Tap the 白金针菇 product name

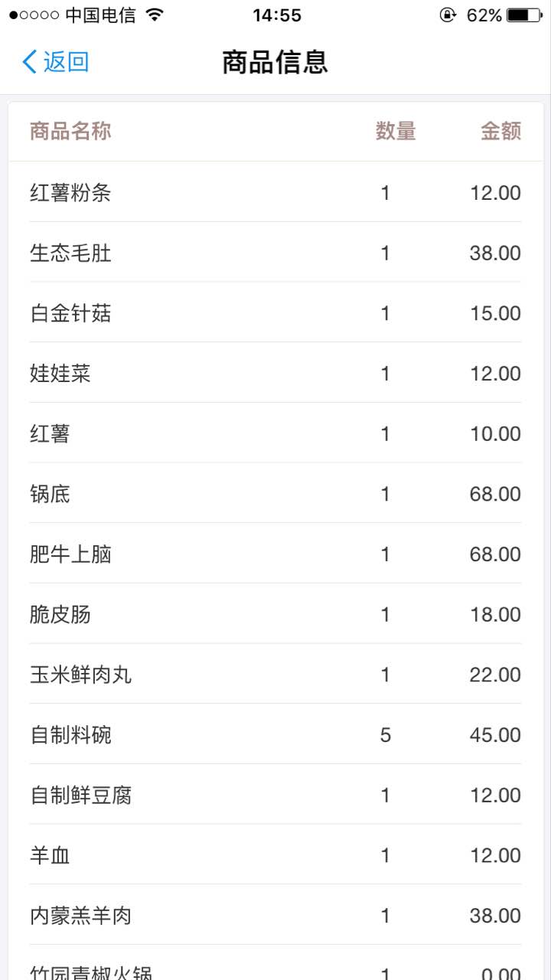[70, 313]
